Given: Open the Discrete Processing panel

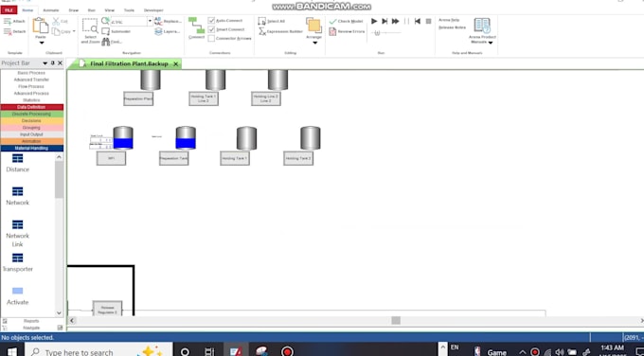Looking at the screenshot, I should tap(31, 114).
